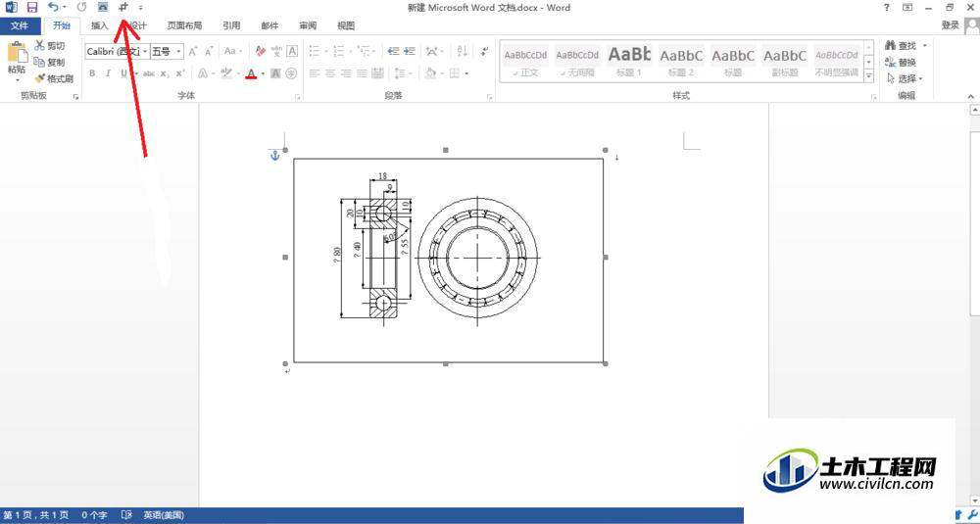
Task: Apply paragraph shading paint bucket
Action: (x=430, y=73)
